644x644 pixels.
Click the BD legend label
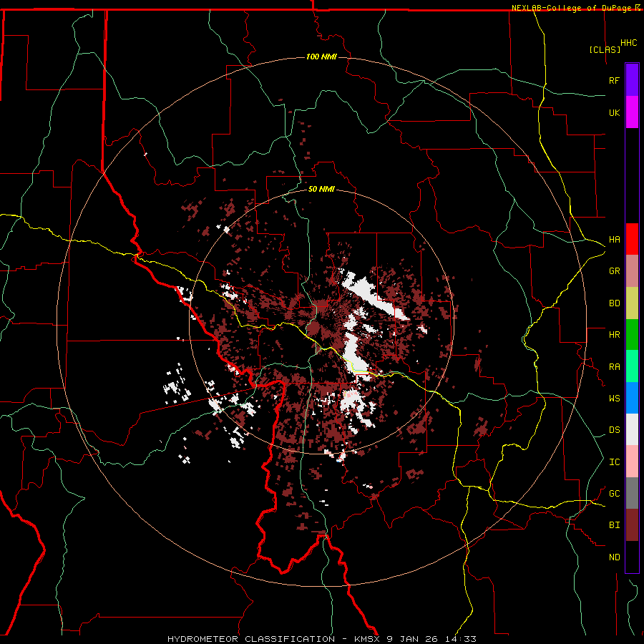pos(614,303)
